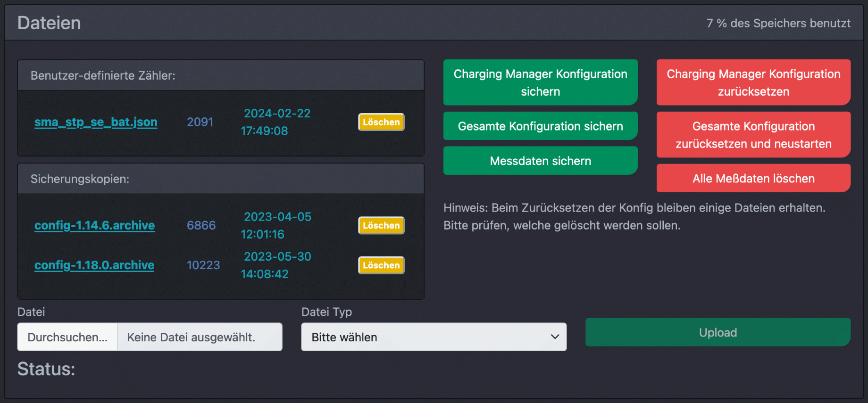Click Alle Meßdaten löschen button
This screenshot has width=868, height=403.
[753, 179]
